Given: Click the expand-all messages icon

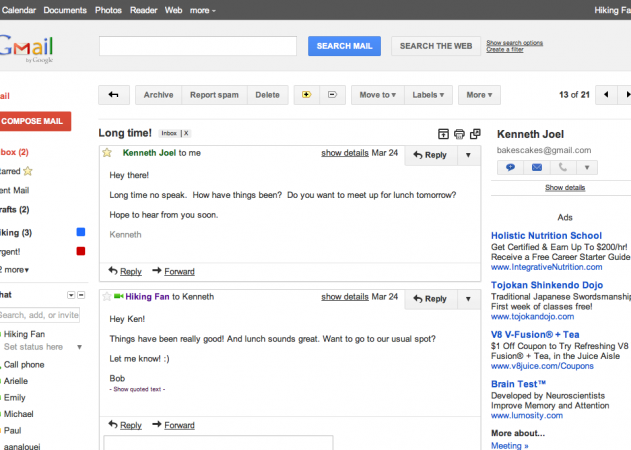Looking at the screenshot, I should [443, 134].
